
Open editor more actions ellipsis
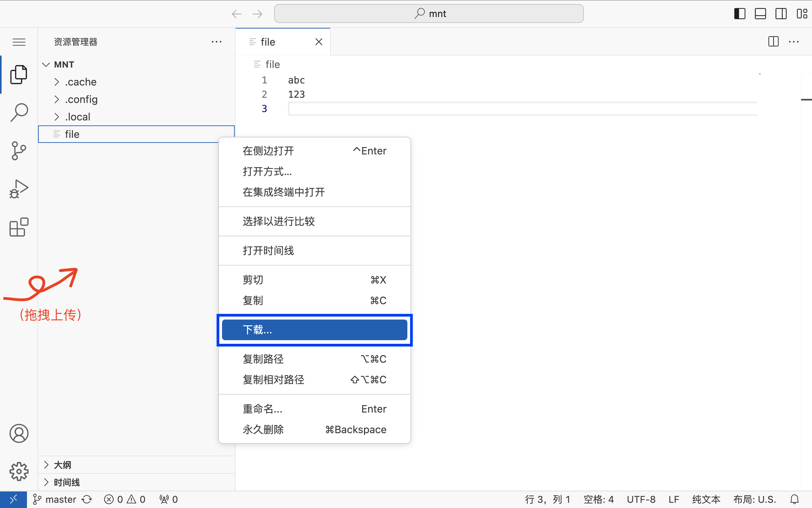click(x=794, y=42)
